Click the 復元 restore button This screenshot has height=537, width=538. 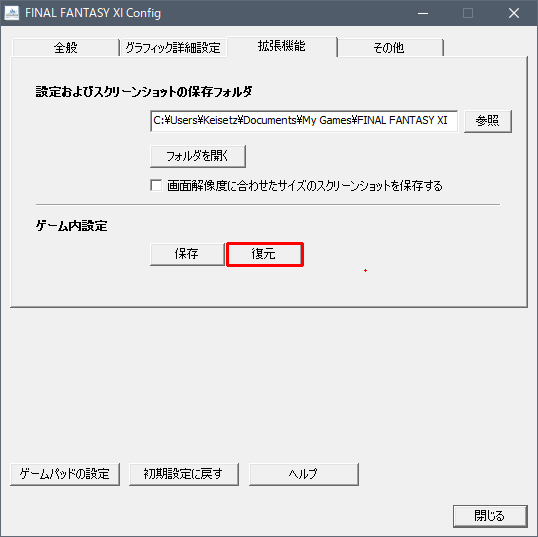(265, 254)
